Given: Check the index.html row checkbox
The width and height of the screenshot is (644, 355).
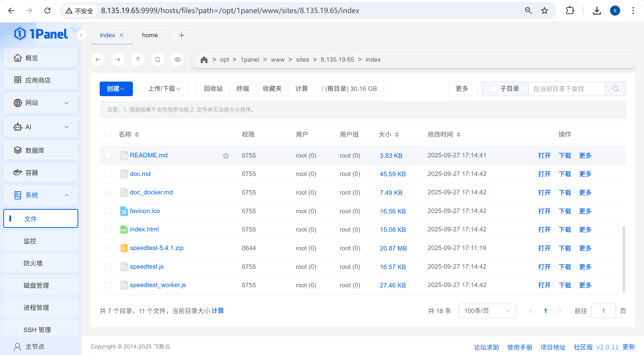Looking at the screenshot, I should click(x=108, y=229).
